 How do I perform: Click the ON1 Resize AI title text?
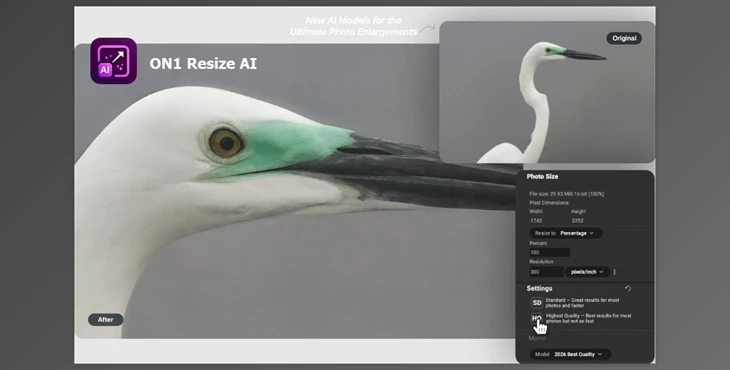click(203, 64)
